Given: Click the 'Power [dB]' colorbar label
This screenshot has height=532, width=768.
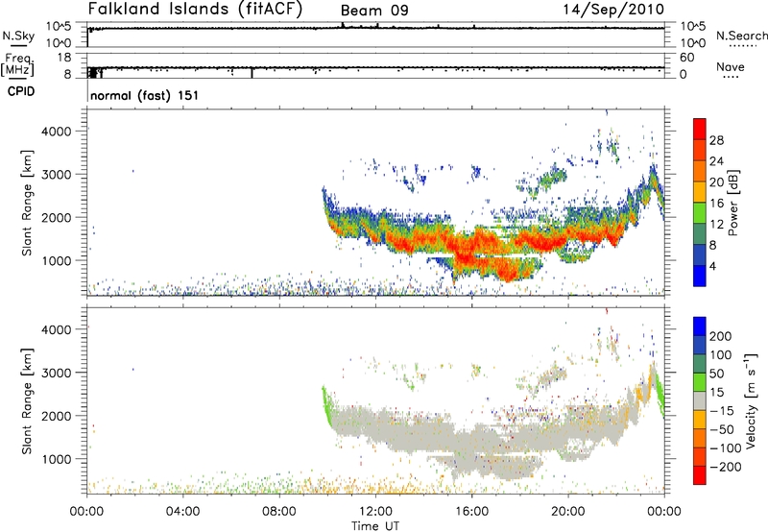Looking at the screenshot, I should (x=732, y=203).
